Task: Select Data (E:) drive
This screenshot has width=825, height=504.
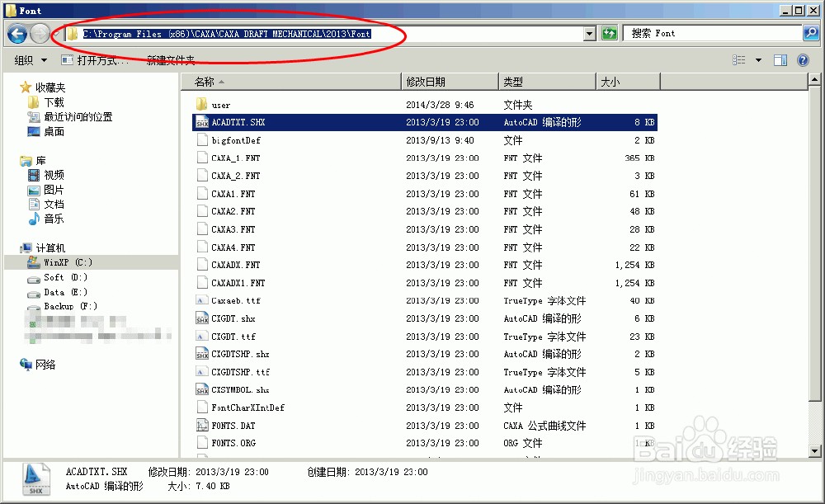Action: pyautogui.click(x=58, y=292)
